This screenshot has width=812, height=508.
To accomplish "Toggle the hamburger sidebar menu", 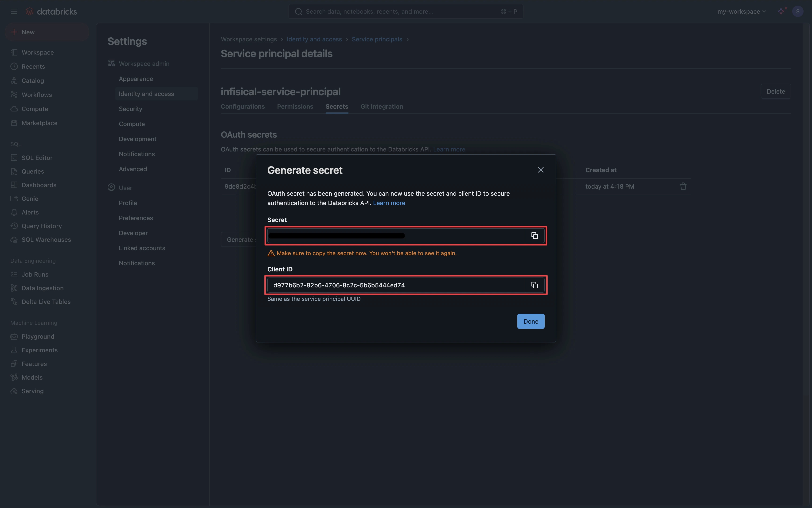I will point(14,12).
